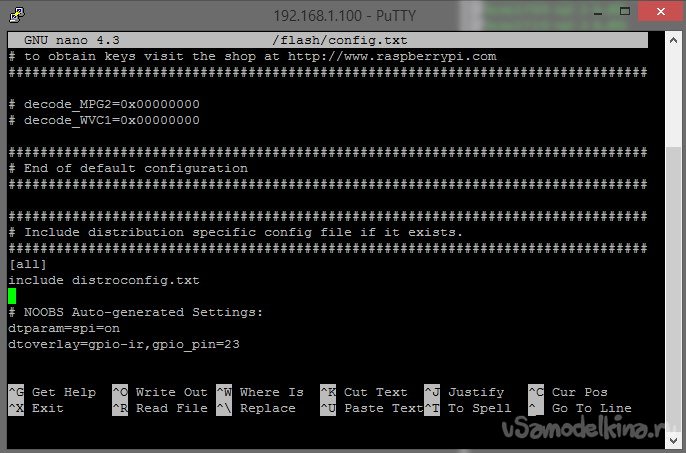This screenshot has height=453, width=686.
Task: Click the '^K Cut Text' shortcut
Action: 364,392
